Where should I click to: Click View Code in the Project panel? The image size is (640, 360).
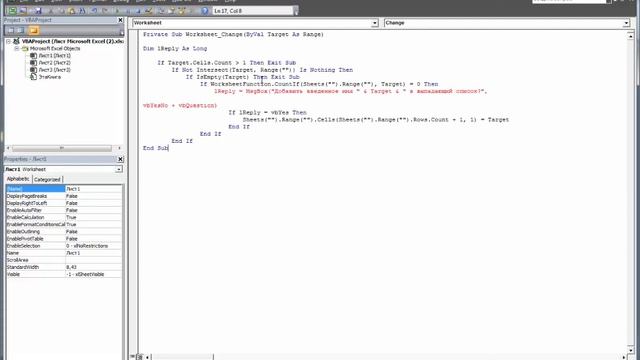click(x=11, y=30)
